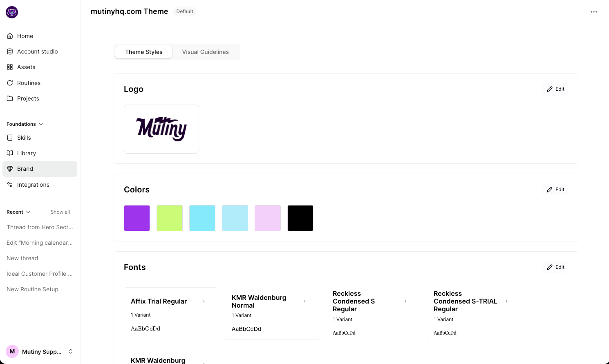Select the purple color swatch
The width and height of the screenshot is (609, 364).
click(x=137, y=218)
